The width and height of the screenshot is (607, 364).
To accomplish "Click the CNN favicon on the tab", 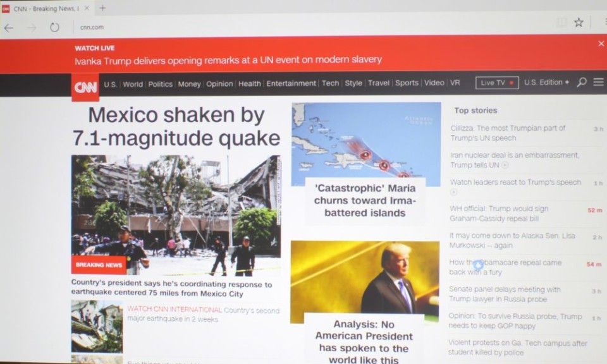I will [6, 8].
